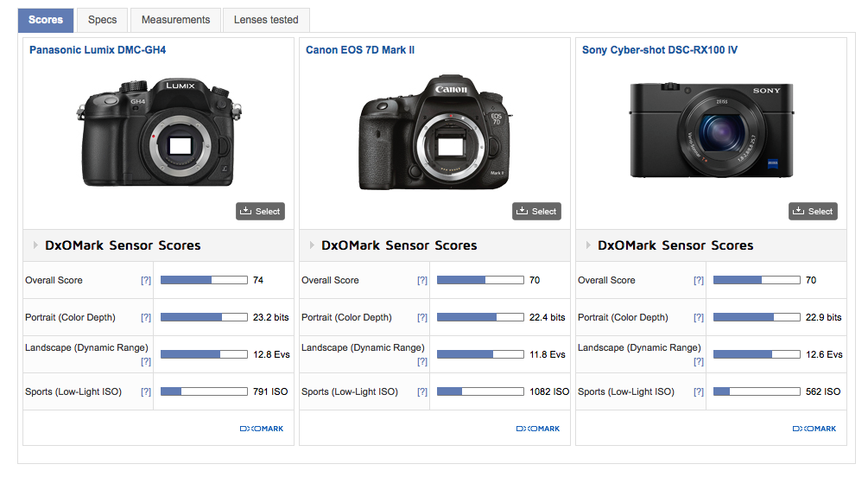Open Portrait Color Depth help [?] for Sony
868x477 pixels.
[x=699, y=317]
